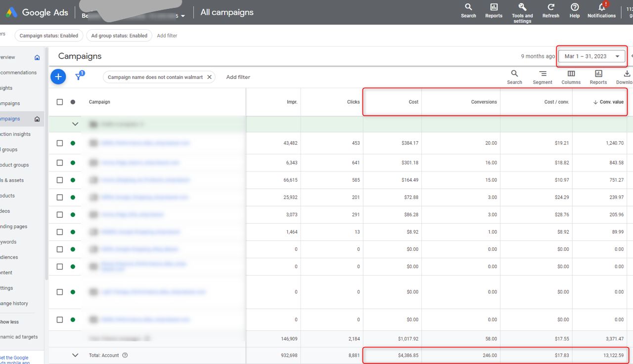Check the checkbox for the $301.18 campaign
The width and height of the screenshot is (633, 364).
[x=60, y=163]
